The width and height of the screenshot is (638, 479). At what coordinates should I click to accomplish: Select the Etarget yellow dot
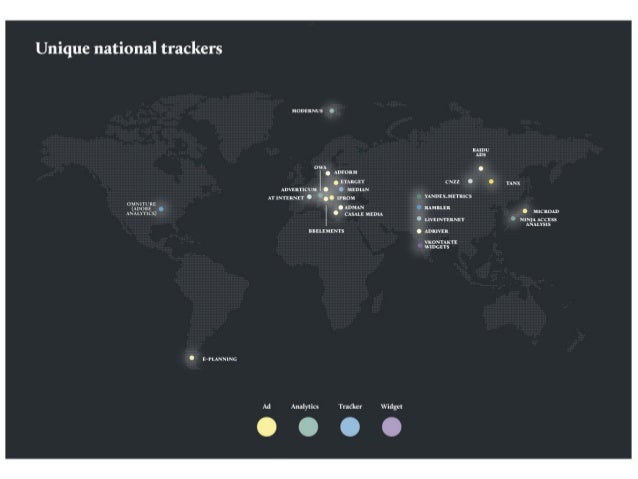pos(336,183)
